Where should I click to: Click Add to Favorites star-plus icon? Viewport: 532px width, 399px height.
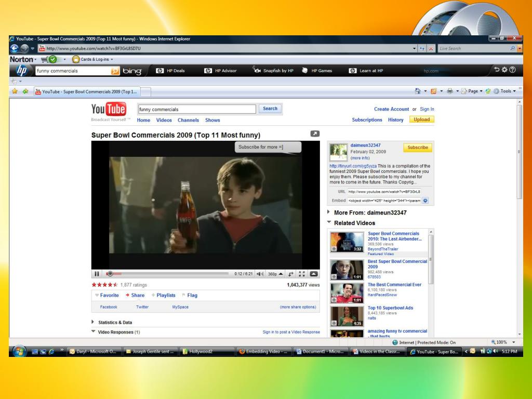[25, 91]
